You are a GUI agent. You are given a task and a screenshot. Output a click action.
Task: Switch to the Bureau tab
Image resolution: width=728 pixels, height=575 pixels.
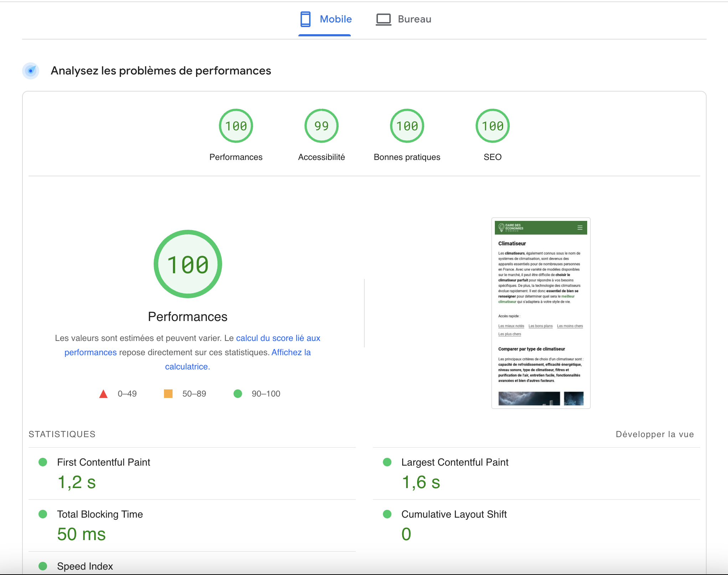pos(404,19)
